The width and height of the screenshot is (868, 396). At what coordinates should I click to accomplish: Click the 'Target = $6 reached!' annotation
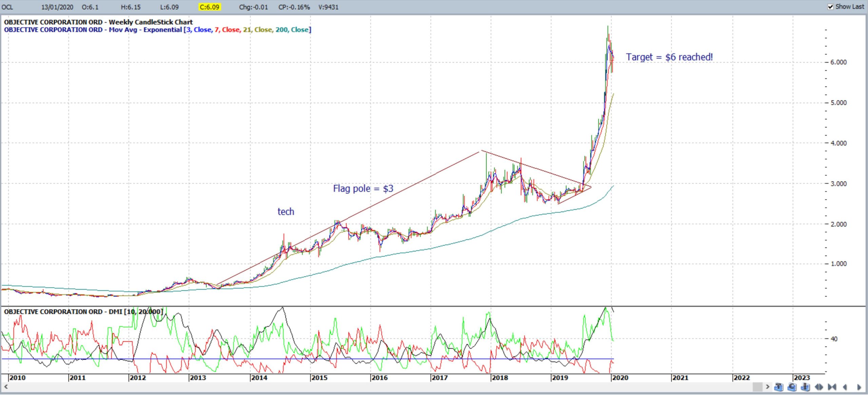click(669, 57)
